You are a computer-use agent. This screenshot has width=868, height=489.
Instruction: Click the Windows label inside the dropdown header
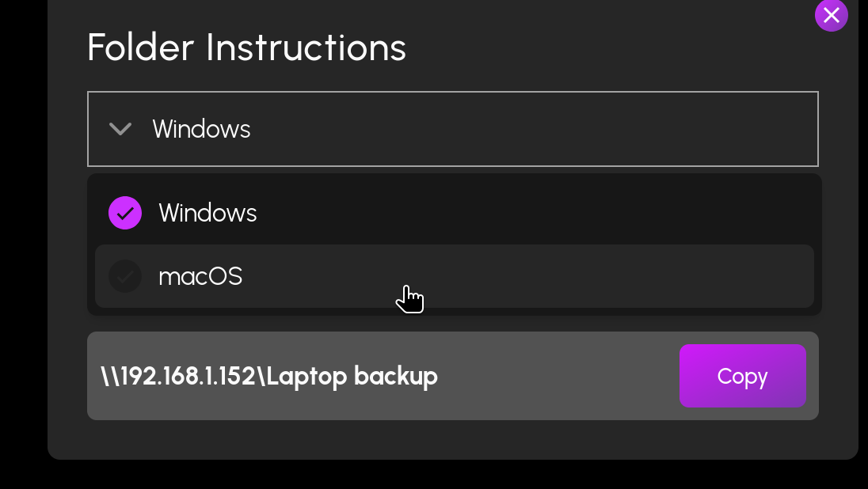201,129
